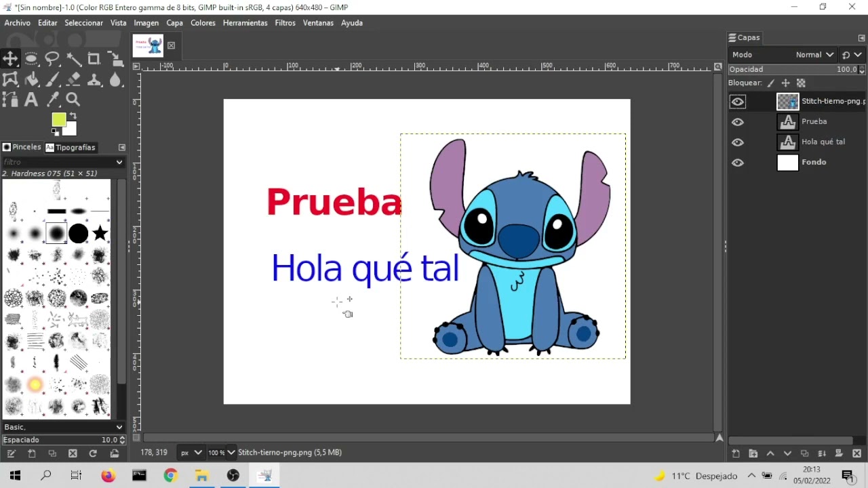Viewport: 868px width, 488px height.
Task: Open the px units dropdown
Action: [x=191, y=452]
